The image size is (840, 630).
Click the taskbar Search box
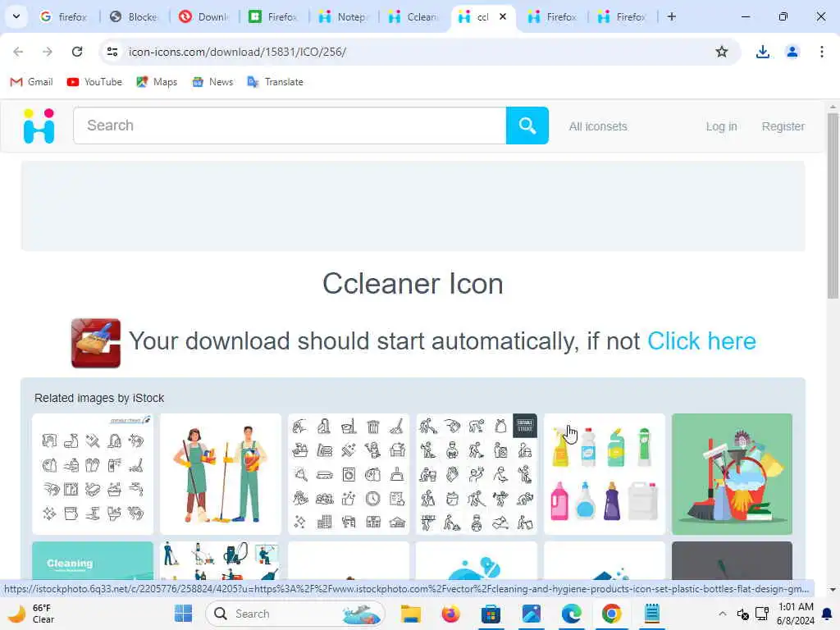click(x=295, y=614)
